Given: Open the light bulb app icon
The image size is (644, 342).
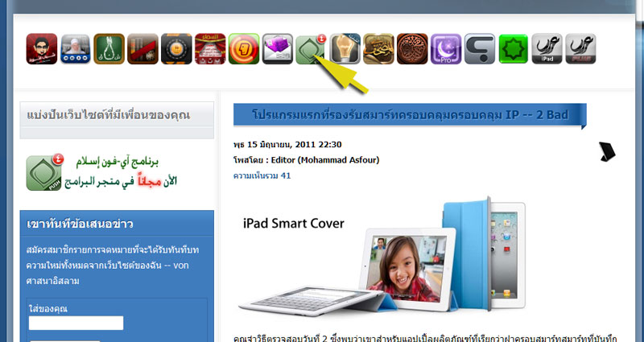Looking at the screenshot, I should pos(345,49).
